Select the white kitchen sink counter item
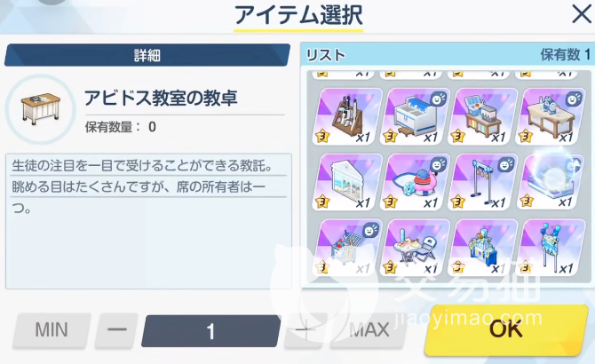595x364 pixels. pyautogui.click(x=415, y=116)
